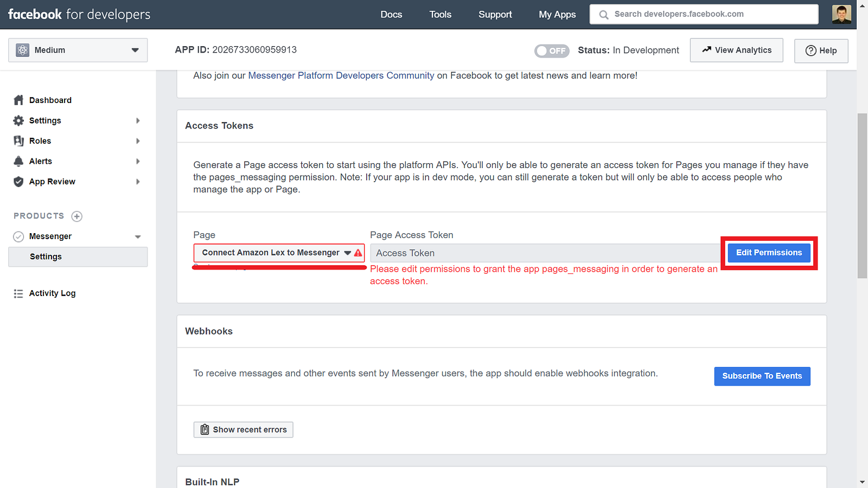Click the clipboard icon on Show recent errors
Image resolution: width=868 pixels, height=488 pixels.
(x=205, y=429)
